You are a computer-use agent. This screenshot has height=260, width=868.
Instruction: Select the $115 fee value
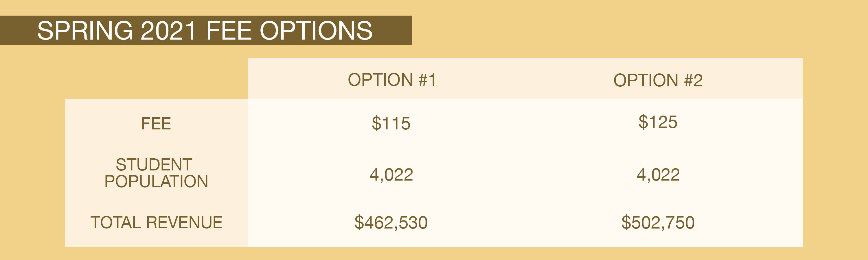point(391,123)
